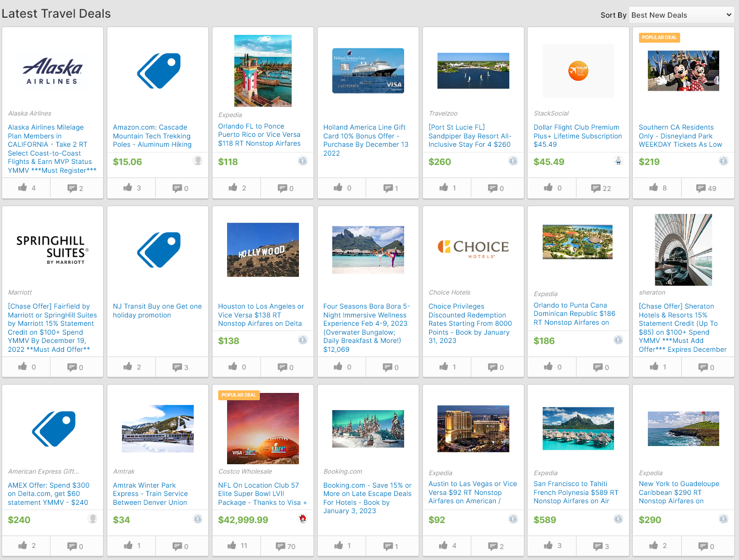
Task: Click the Mickey and Minnie Disneyland image
Action: click(x=683, y=71)
